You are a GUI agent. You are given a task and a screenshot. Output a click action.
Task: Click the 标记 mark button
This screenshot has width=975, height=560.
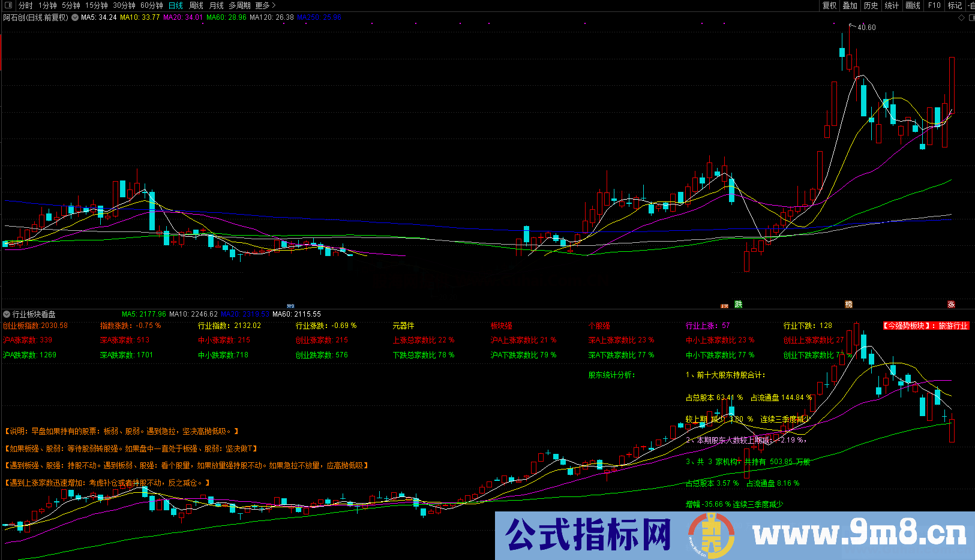955,5
